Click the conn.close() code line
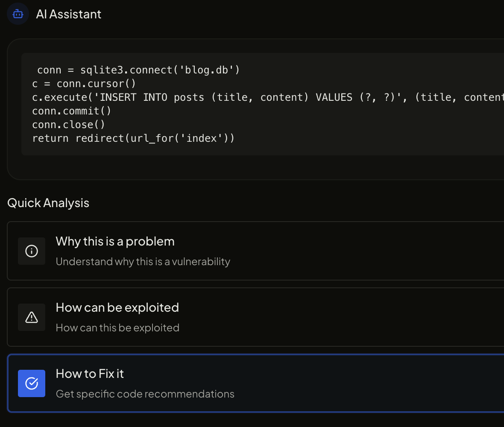Viewport: 504px width, 427px height. 68,124
